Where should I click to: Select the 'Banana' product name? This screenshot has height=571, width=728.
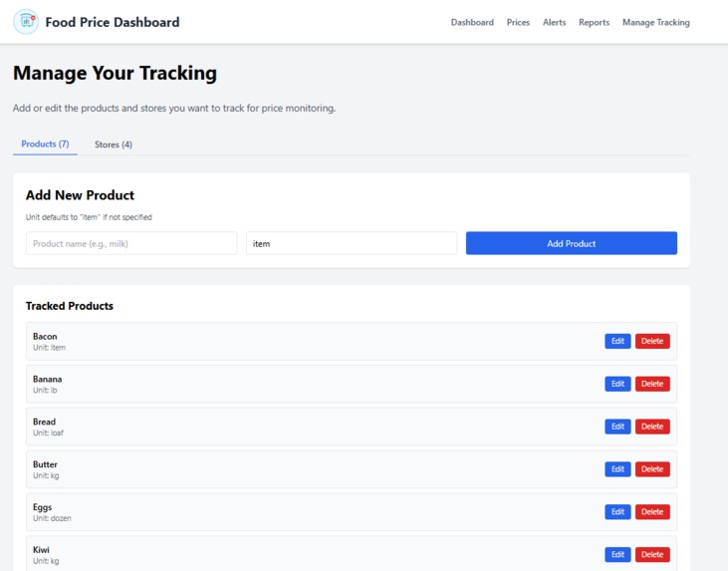(x=48, y=379)
